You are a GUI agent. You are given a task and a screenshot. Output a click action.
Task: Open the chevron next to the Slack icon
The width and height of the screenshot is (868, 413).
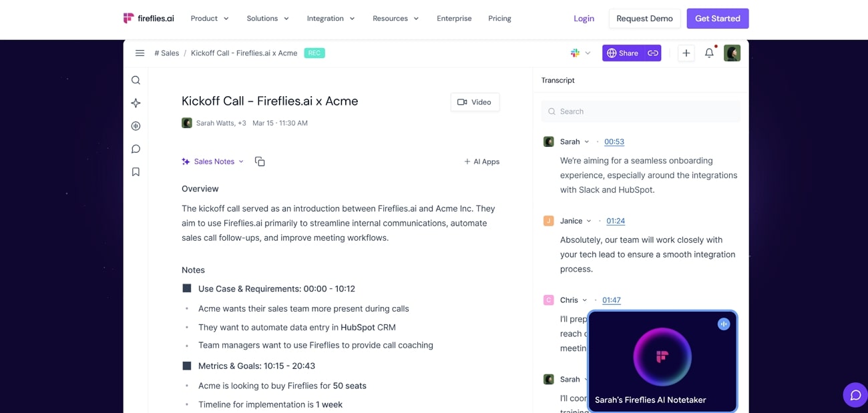[586, 53]
